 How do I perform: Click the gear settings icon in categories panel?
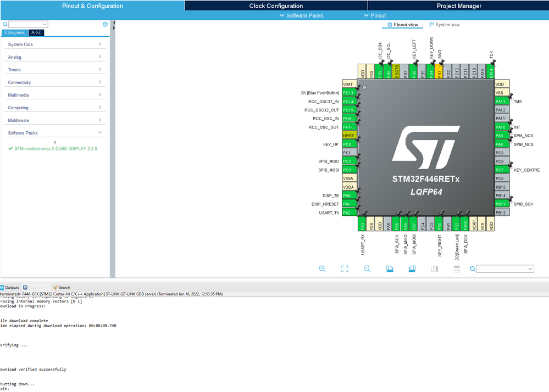tap(105, 24)
